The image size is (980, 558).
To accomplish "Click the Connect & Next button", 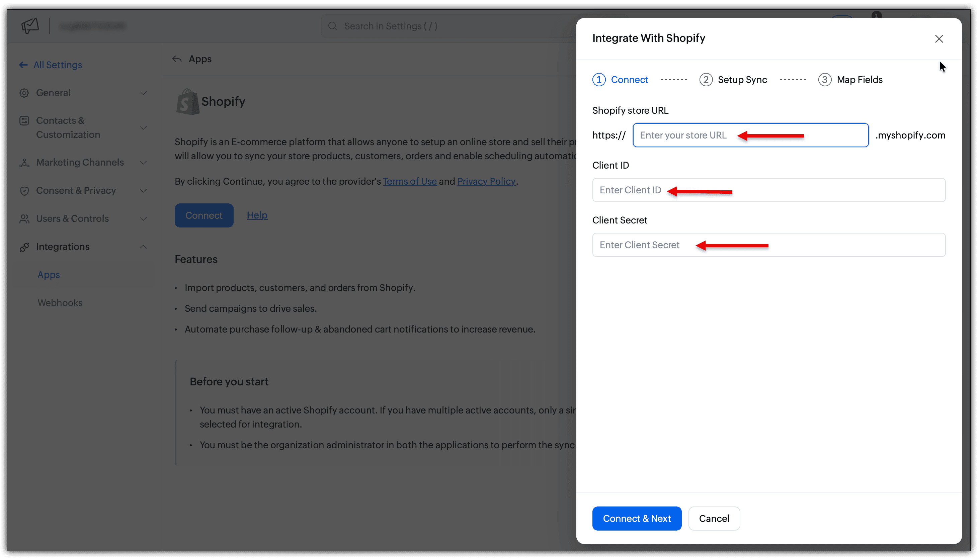I will [x=637, y=518].
